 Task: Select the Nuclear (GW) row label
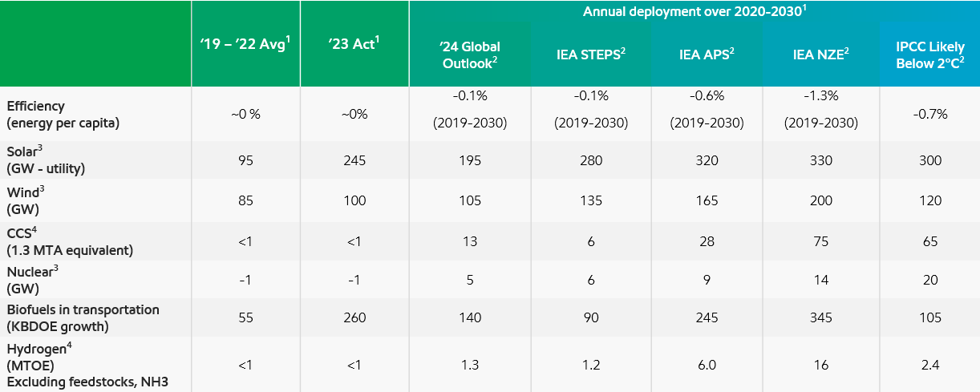(x=32, y=279)
